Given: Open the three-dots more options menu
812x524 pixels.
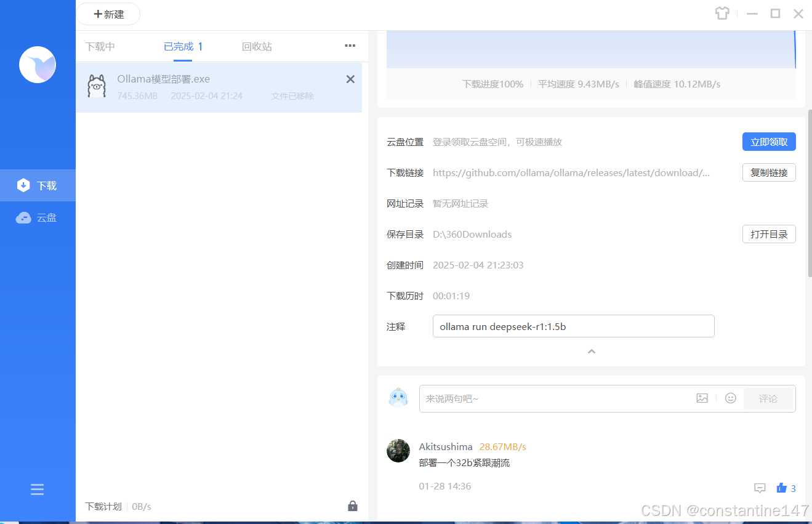Looking at the screenshot, I should [x=350, y=46].
